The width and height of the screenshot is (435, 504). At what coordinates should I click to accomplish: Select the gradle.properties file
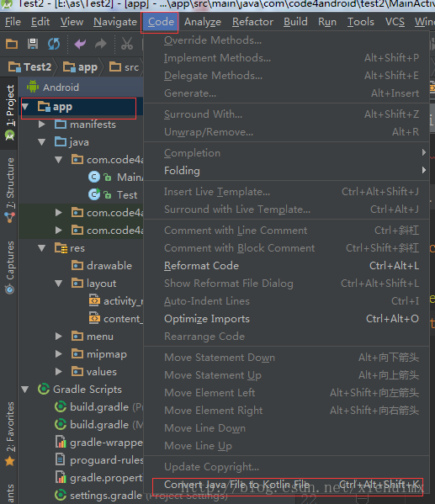click(x=99, y=478)
